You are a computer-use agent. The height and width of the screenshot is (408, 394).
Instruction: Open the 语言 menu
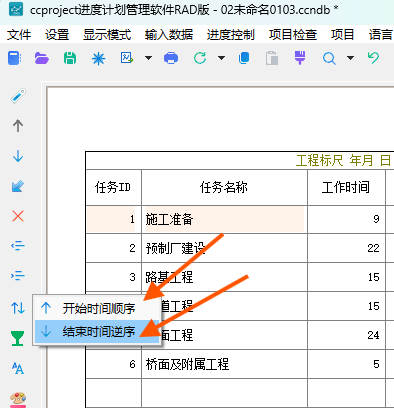(381, 35)
